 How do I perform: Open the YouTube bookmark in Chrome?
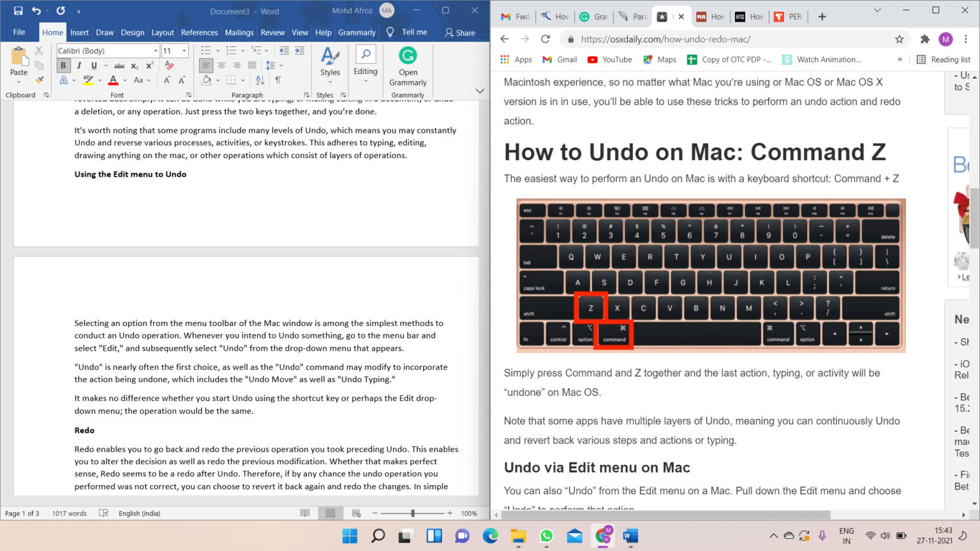point(609,59)
